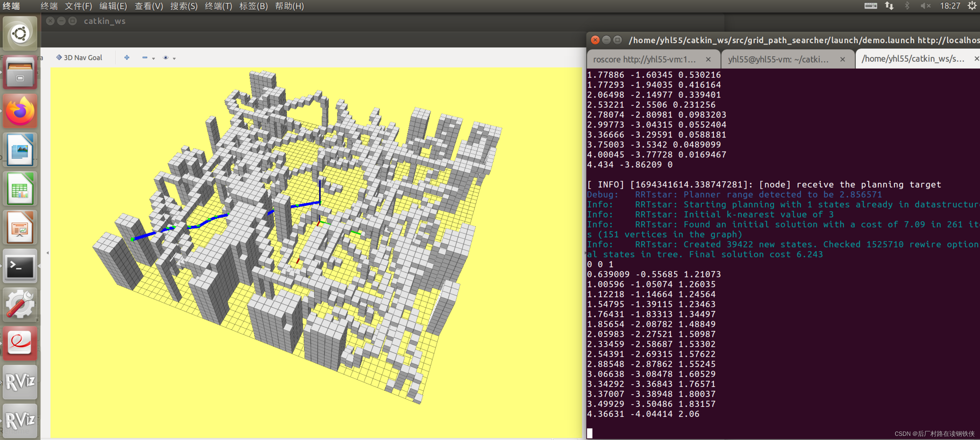
Task: Launch Firefox from the dock
Action: [x=20, y=112]
